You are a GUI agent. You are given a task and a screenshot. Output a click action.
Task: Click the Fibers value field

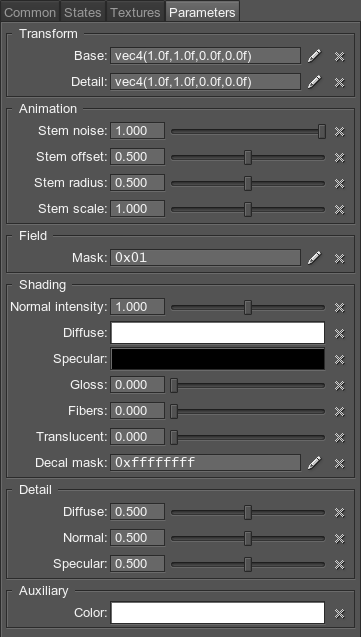pyautogui.click(x=137, y=411)
